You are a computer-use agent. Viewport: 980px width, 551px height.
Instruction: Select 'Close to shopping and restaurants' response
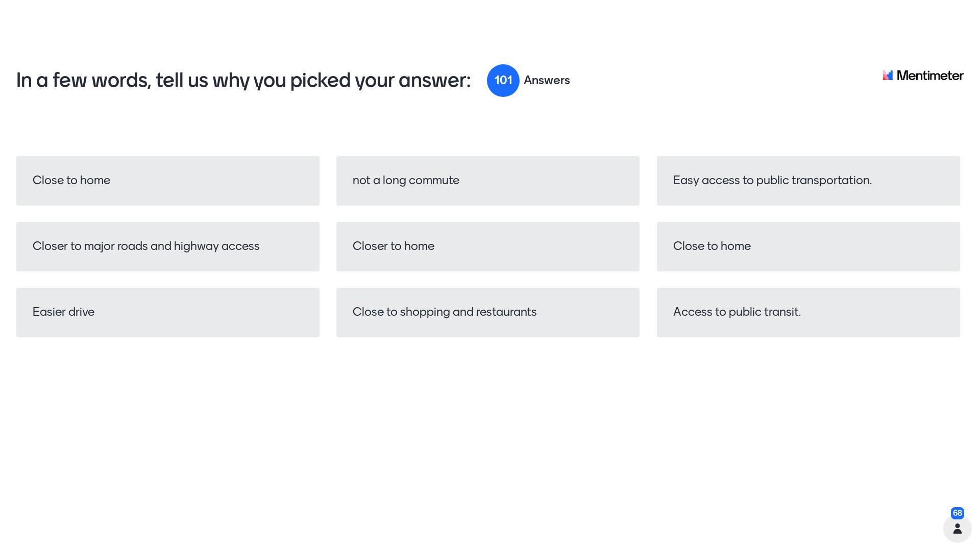(487, 312)
